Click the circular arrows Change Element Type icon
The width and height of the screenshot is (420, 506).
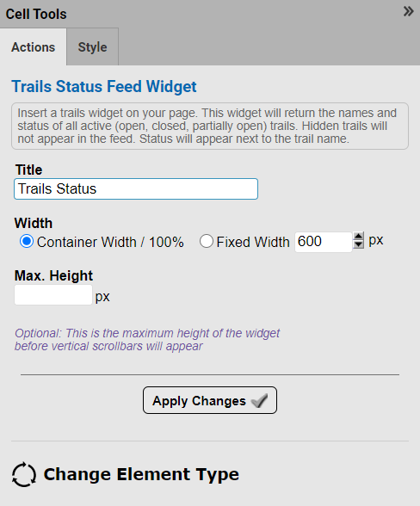pos(24,474)
